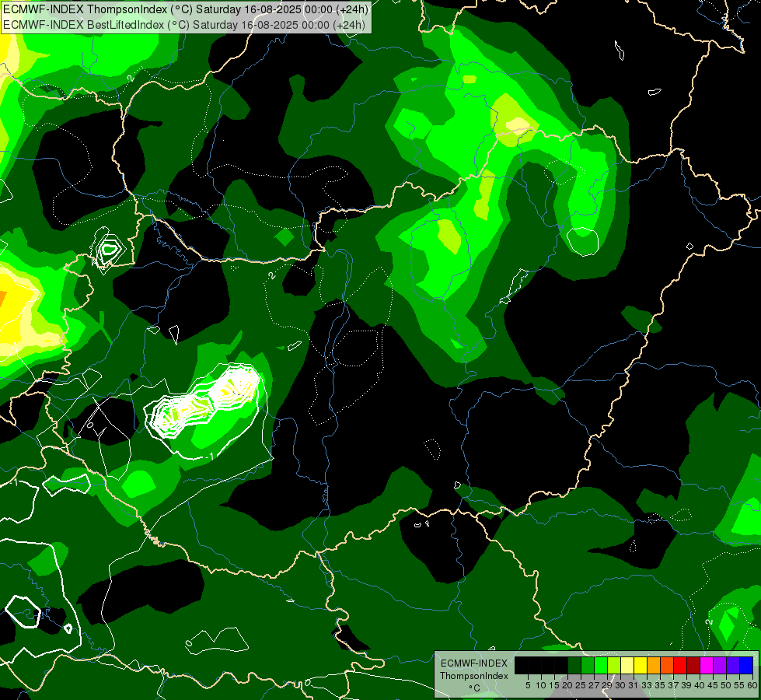The image size is (761, 700).
Task: Click the legend tick value 45
Action: pos(713,685)
